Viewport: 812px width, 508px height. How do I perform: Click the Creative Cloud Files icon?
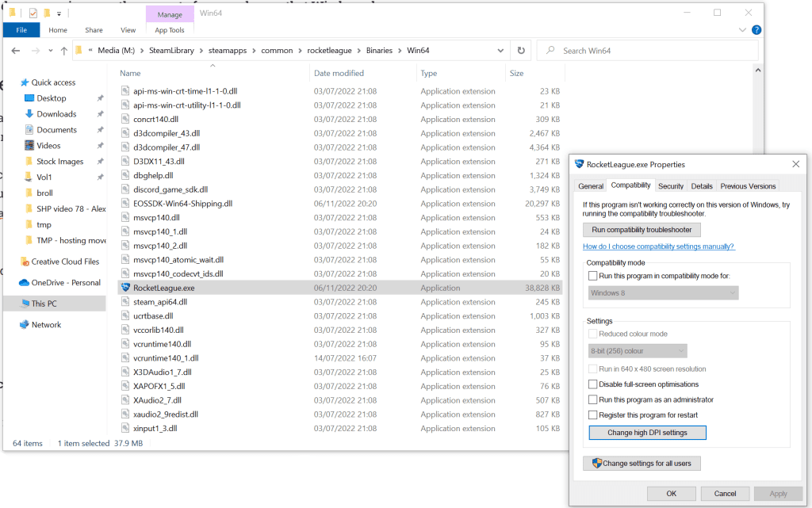point(24,262)
